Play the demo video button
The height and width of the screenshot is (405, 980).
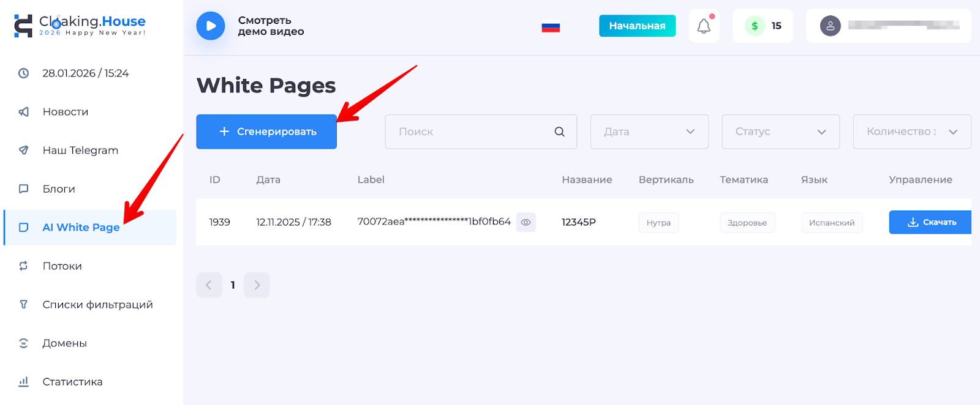point(211,26)
